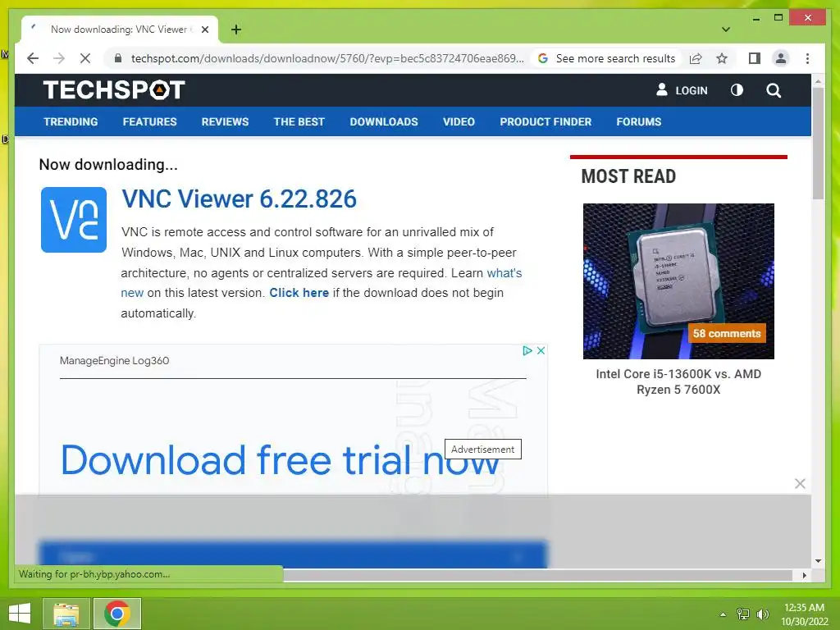Click See more search results chip
This screenshot has width=840, height=630.
point(607,58)
